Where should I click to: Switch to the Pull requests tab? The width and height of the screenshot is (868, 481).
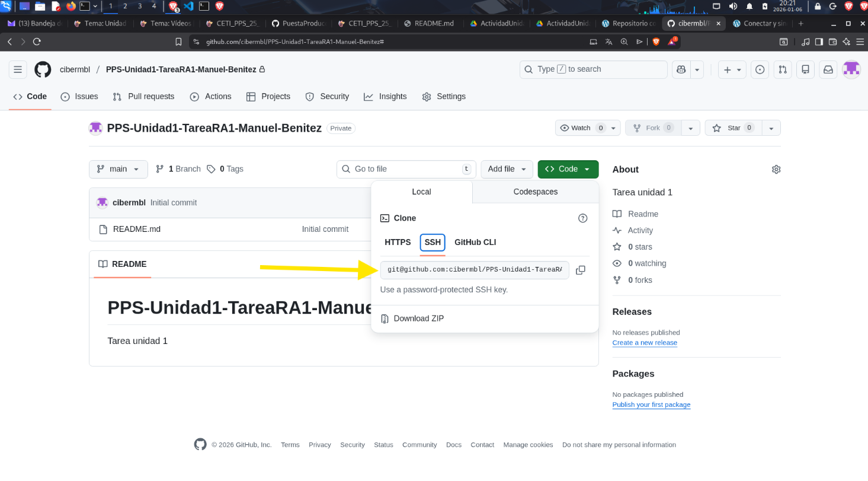(x=143, y=97)
